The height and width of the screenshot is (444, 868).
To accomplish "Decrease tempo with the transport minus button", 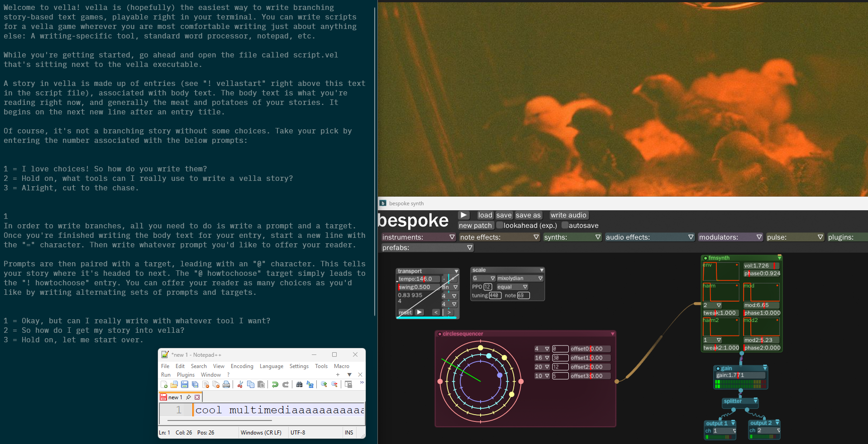I will (x=444, y=279).
